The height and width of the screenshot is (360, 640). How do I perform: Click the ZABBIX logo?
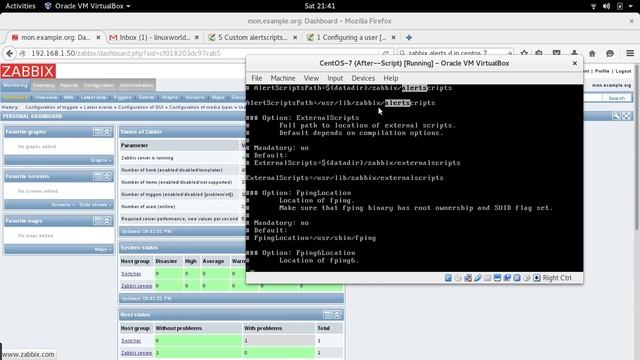point(28,71)
